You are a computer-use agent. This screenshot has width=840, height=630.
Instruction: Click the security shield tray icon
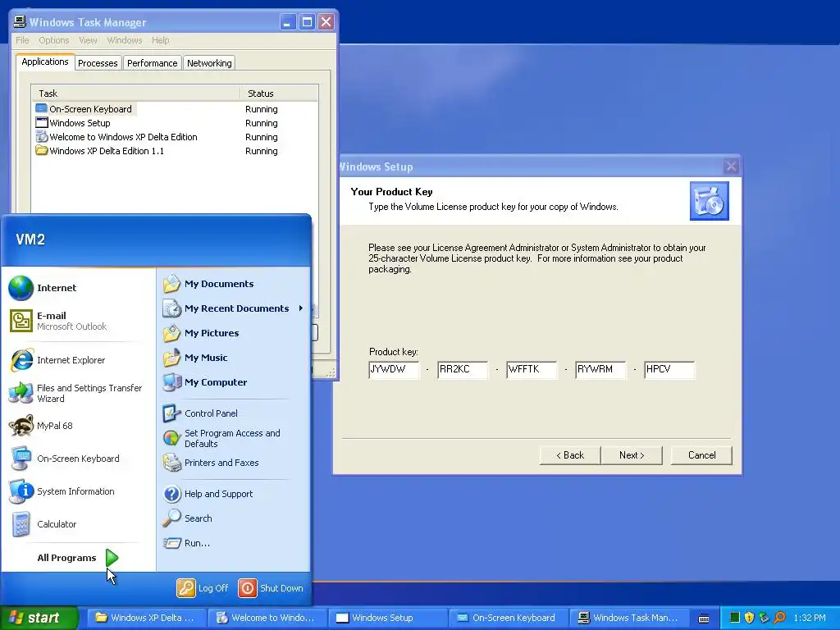750,618
